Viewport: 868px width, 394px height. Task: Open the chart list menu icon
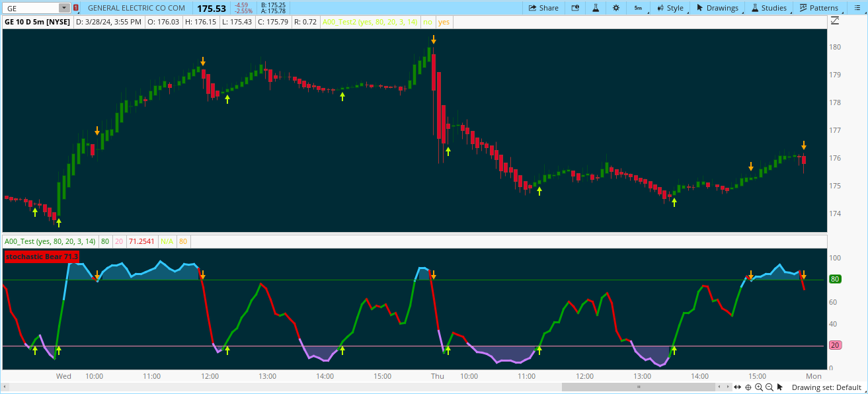(857, 8)
